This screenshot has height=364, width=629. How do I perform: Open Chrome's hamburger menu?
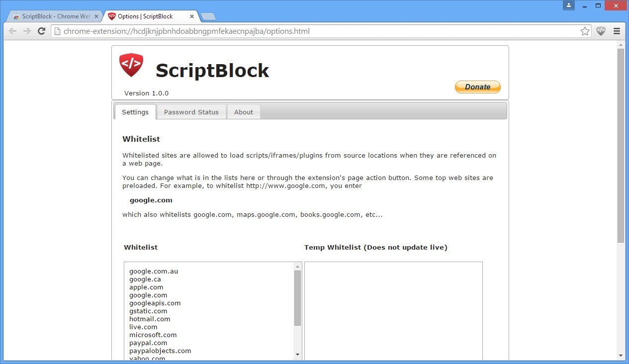pos(617,31)
